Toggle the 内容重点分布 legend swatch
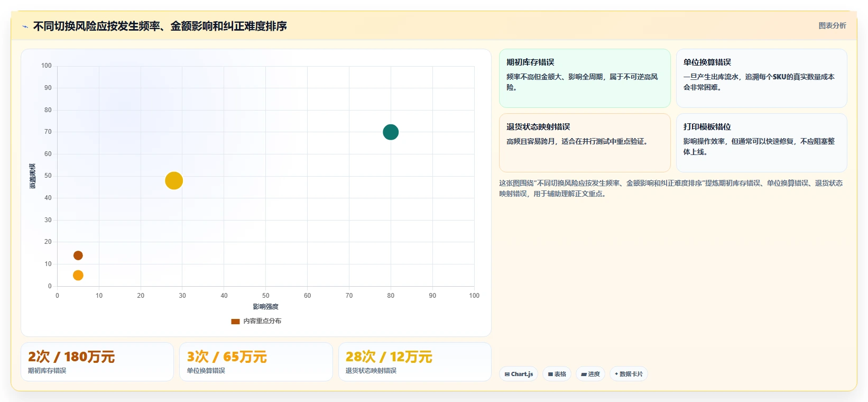The width and height of the screenshot is (868, 402). [235, 321]
